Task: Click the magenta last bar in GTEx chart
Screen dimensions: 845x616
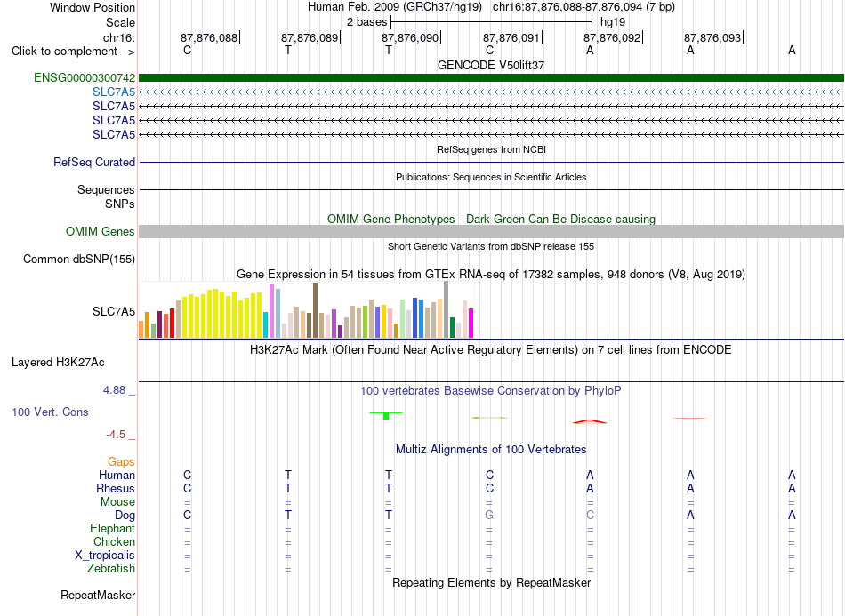Action: click(x=471, y=323)
